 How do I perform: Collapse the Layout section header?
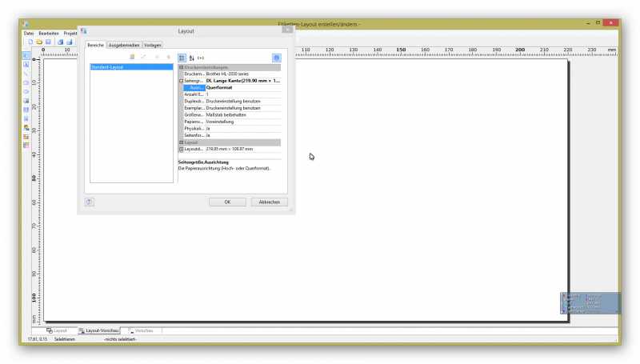182,142
